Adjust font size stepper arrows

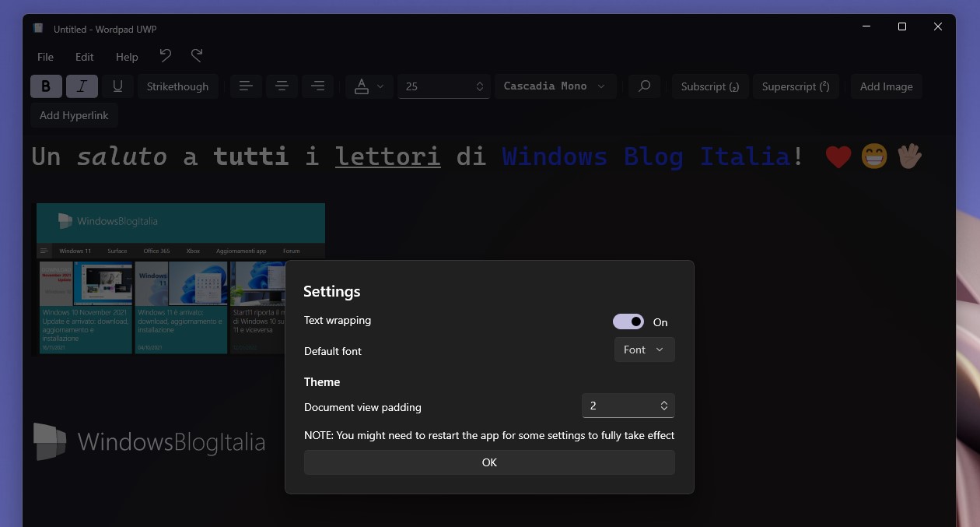[x=480, y=86]
